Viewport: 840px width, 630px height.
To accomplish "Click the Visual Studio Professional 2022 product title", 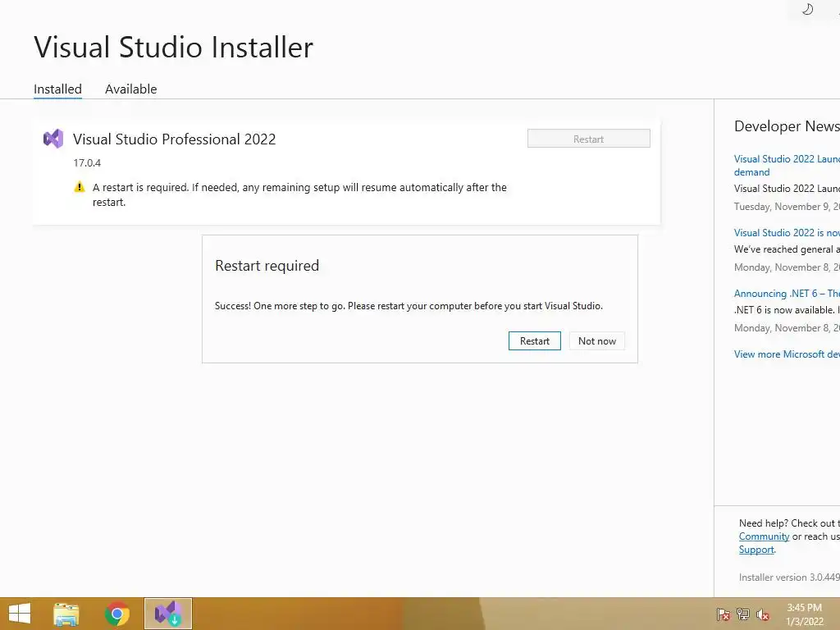I will click(x=175, y=139).
